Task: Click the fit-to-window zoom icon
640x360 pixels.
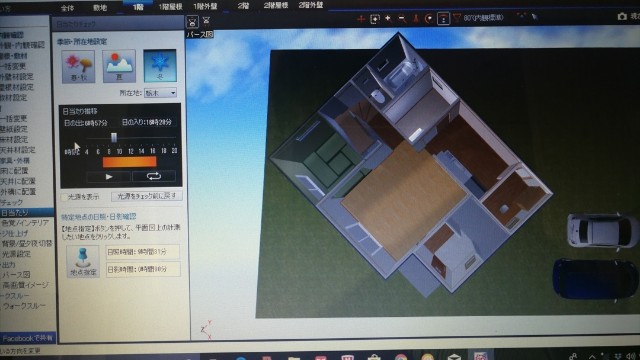Action: pos(374,19)
